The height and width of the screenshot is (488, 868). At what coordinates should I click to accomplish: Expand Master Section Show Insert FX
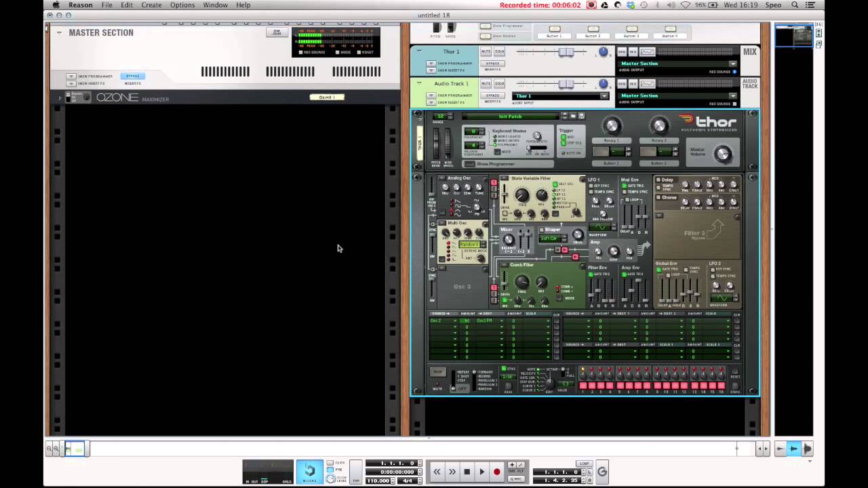click(71, 83)
